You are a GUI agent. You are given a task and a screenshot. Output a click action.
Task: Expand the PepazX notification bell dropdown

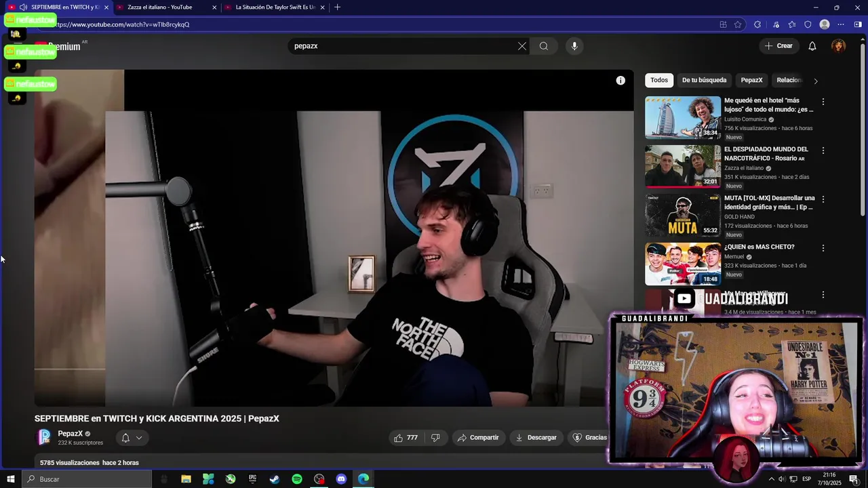point(132,438)
